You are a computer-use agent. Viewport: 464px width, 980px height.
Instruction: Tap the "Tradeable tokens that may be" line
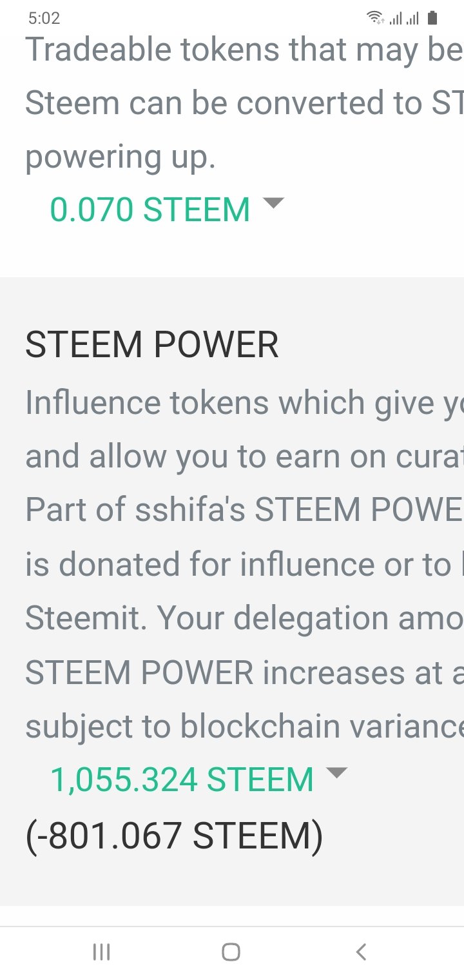pyautogui.click(x=244, y=50)
